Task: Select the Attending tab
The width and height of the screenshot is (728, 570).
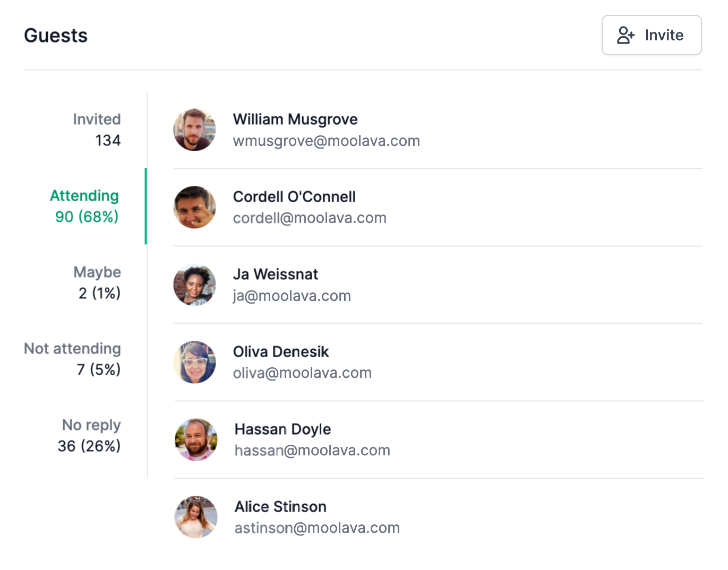Action: 85,206
